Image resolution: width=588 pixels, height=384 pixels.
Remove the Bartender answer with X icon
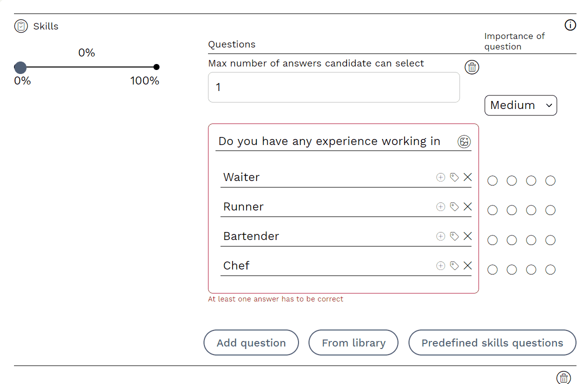pos(467,236)
